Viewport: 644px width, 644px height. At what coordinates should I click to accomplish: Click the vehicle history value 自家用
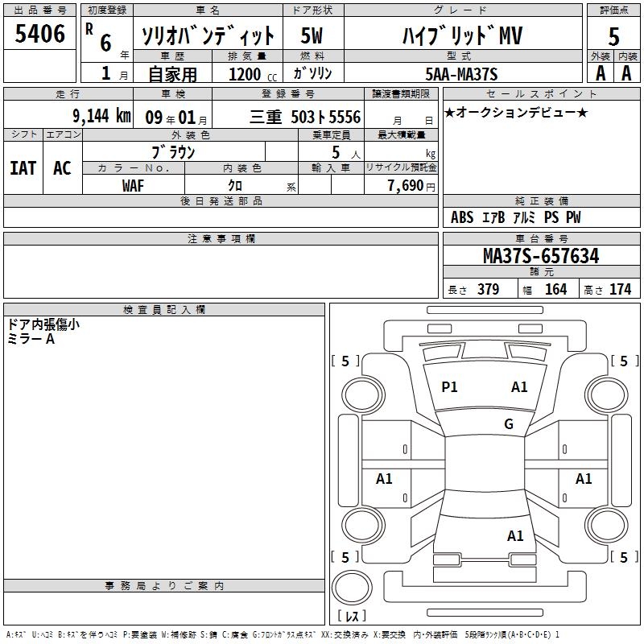(172, 74)
